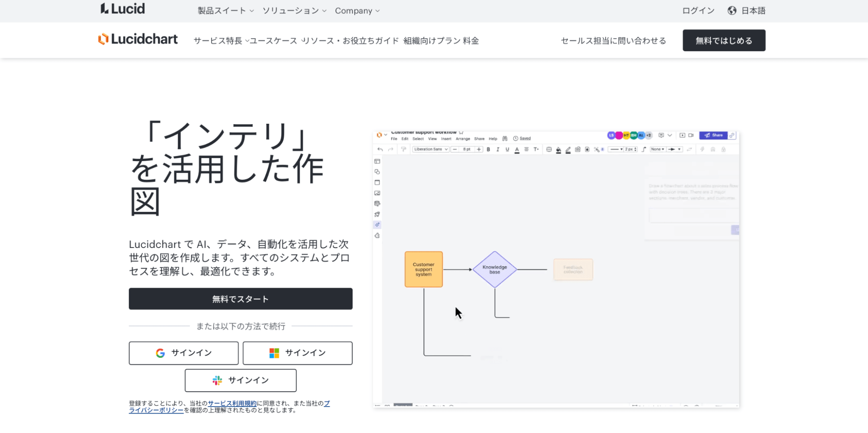Click the presentation play icon
868x433 pixels.
[x=682, y=136]
